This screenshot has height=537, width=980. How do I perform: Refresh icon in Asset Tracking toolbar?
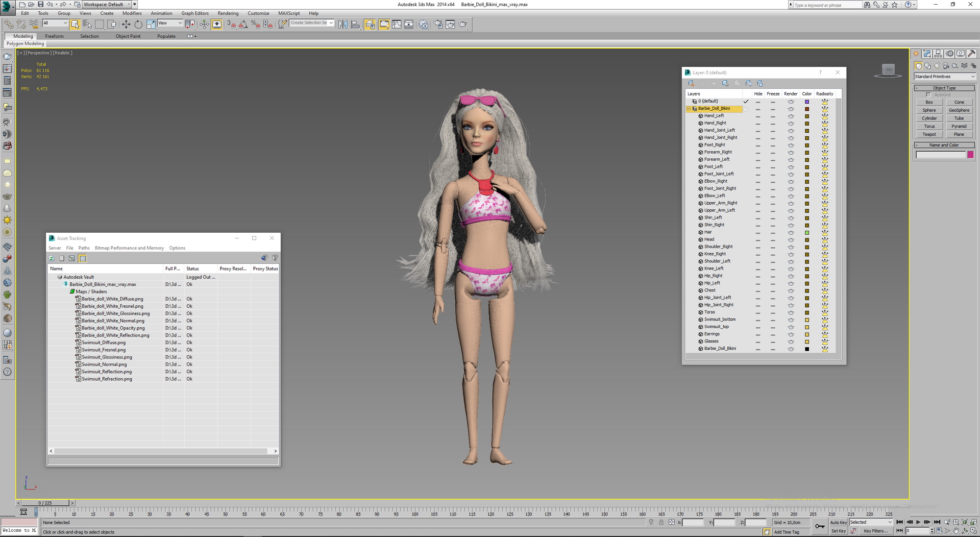click(x=52, y=258)
